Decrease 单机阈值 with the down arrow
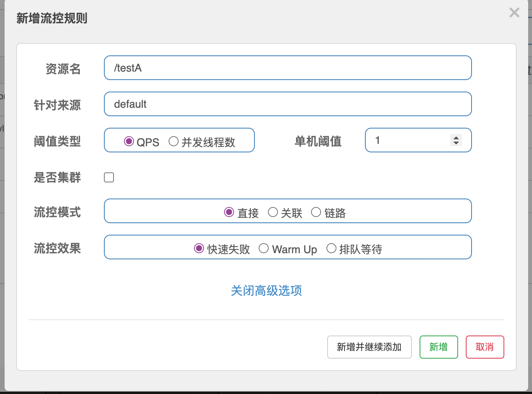The height and width of the screenshot is (394, 532). coord(456,143)
